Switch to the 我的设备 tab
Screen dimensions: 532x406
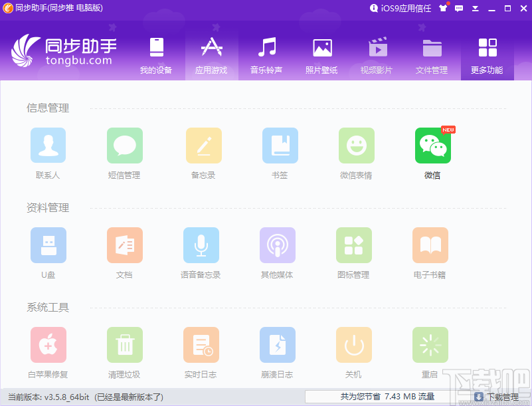coord(156,53)
